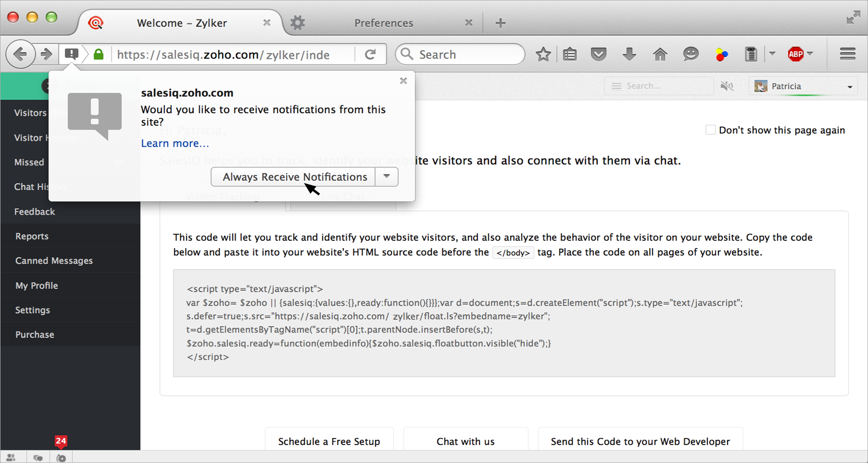Expand the Adblock Plus dropdown arrow
The width and height of the screenshot is (868, 463).
[x=810, y=54]
